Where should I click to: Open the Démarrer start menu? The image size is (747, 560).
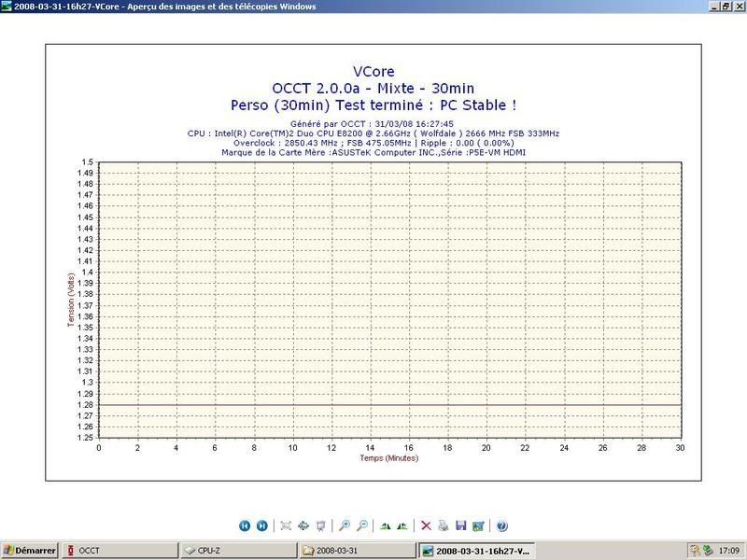[x=30, y=551]
